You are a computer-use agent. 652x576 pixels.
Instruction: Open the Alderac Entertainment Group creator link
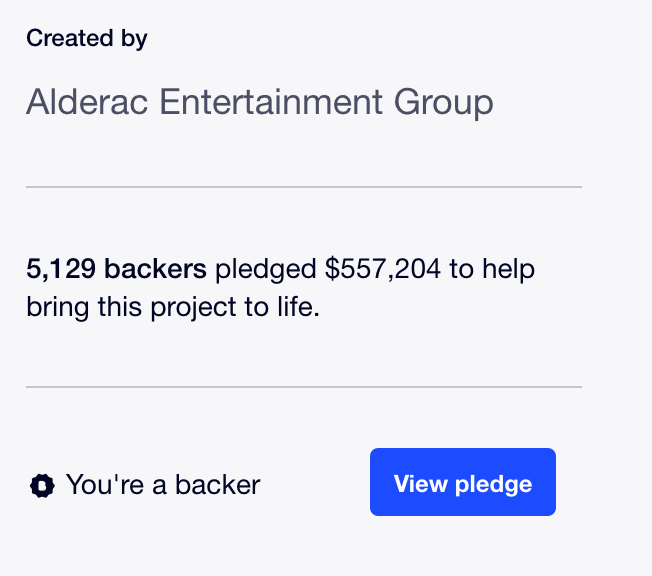pyautogui.click(x=260, y=102)
